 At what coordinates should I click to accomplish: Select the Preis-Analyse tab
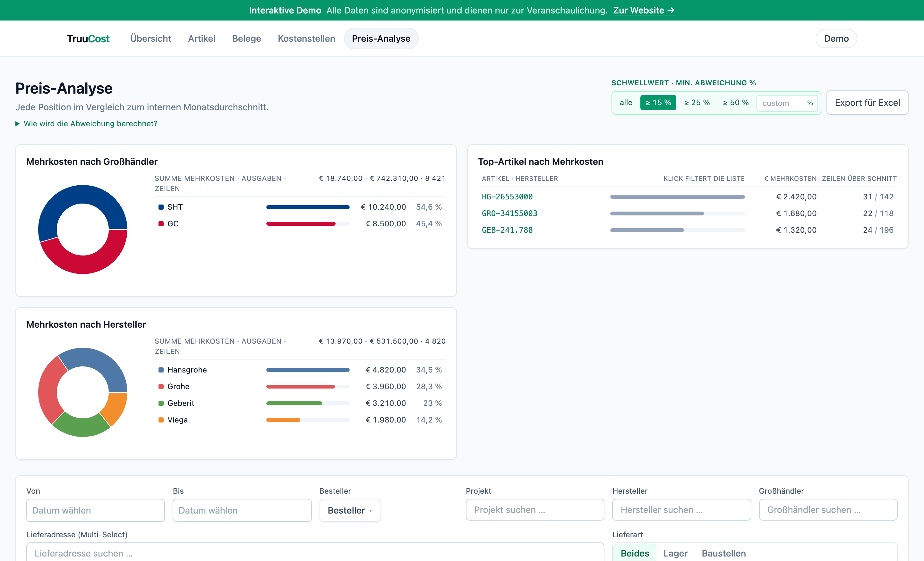tap(381, 38)
